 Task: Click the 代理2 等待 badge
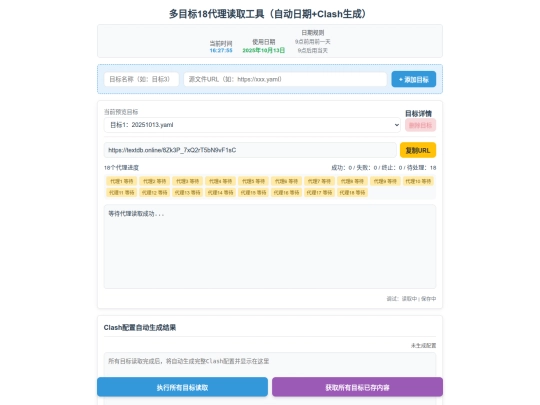tap(154, 181)
